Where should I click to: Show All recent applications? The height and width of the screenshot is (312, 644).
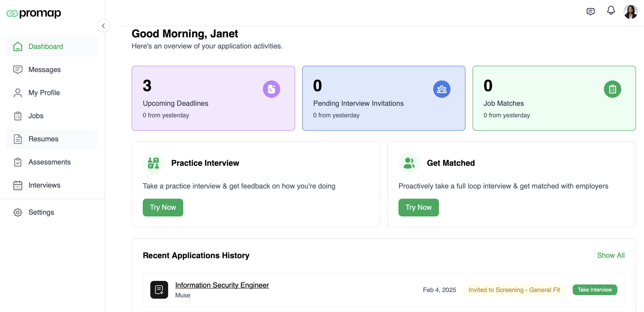(611, 255)
